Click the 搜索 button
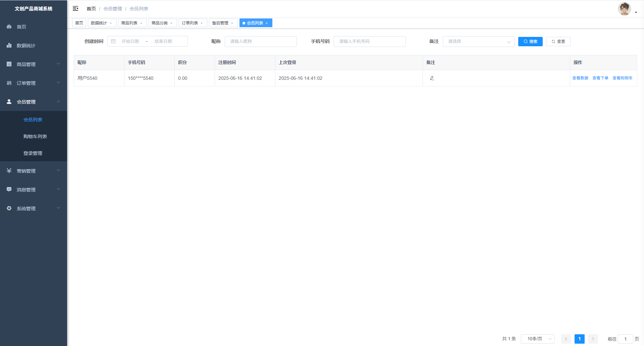 (x=530, y=42)
